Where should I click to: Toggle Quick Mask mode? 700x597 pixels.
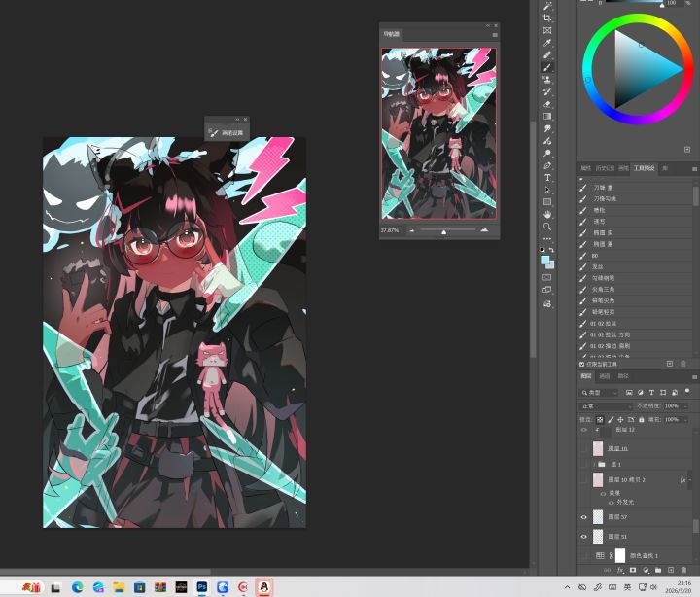(547, 277)
